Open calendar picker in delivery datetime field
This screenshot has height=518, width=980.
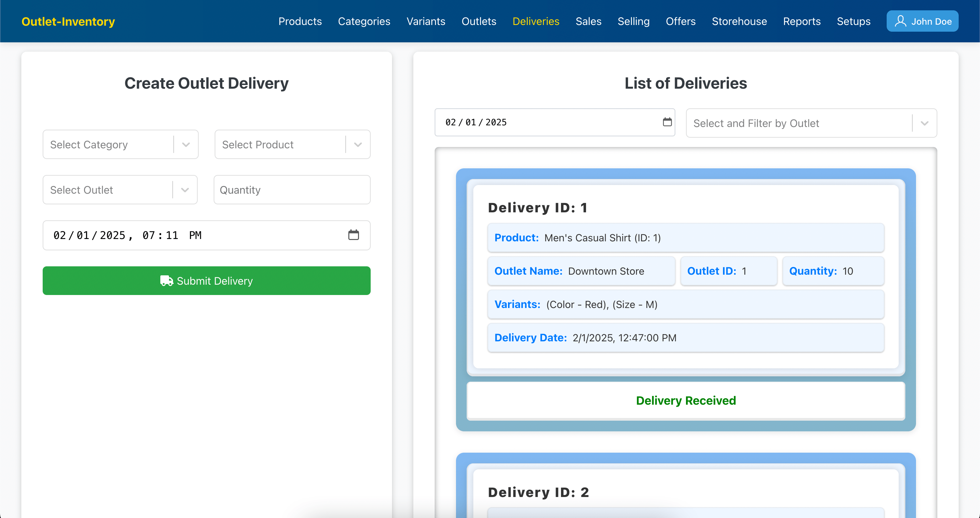(353, 235)
